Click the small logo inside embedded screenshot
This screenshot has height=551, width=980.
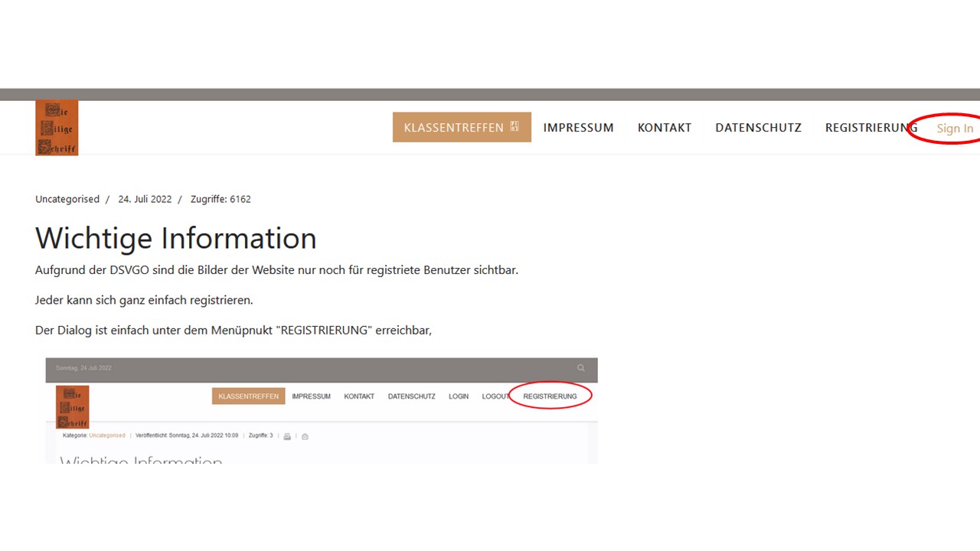pyautogui.click(x=73, y=406)
